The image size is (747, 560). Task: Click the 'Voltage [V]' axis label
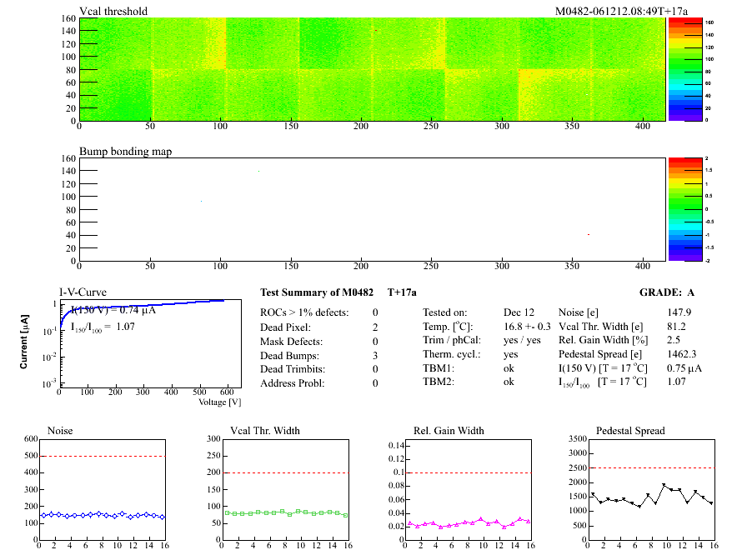(x=219, y=402)
